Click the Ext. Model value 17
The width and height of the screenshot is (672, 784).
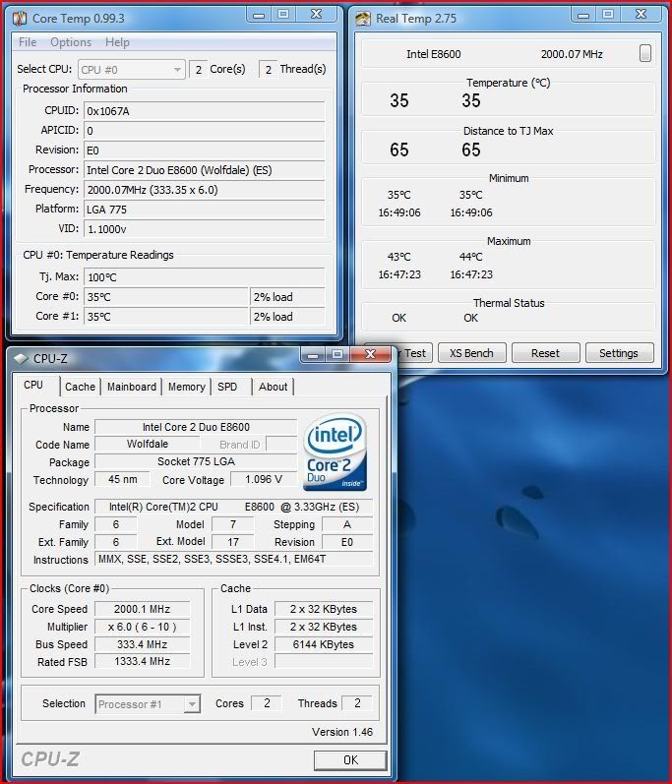pyautogui.click(x=233, y=541)
